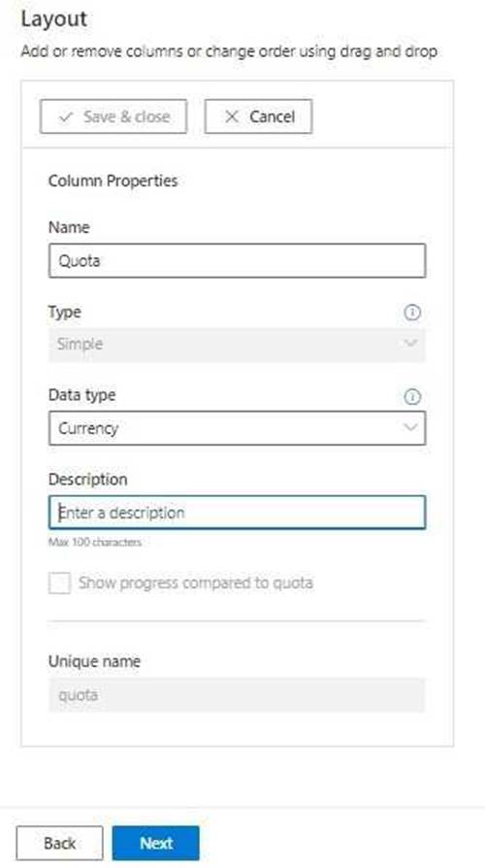
Task: Go to the previous step with Back
Action: [x=60, y=843]
